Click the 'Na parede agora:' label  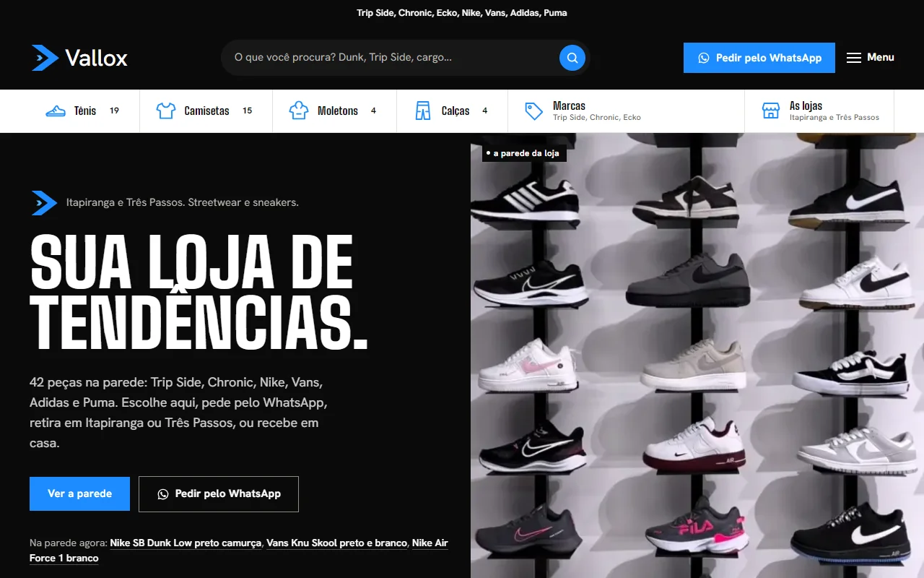[69, 543]
